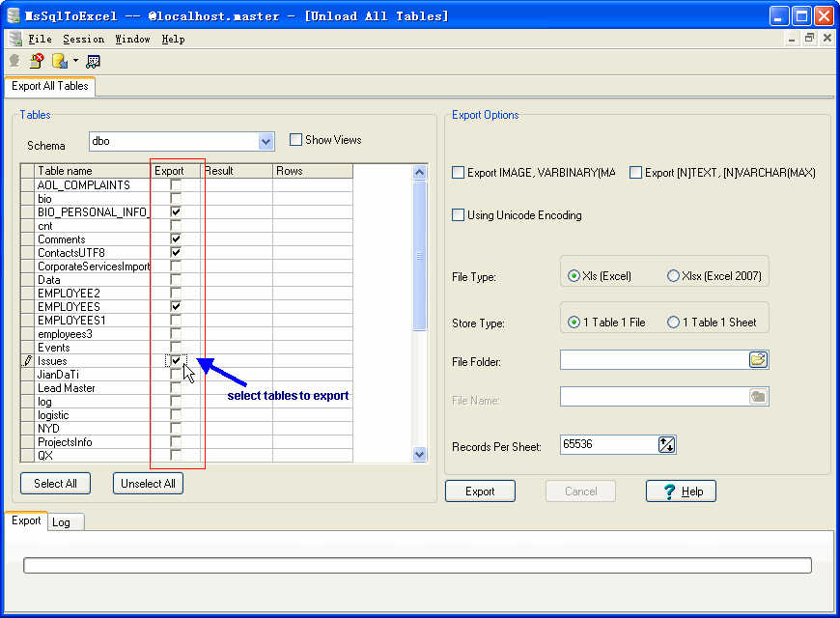Toggle the Show Views checkbox
This screenshot has height=618, width=840.
295,140
